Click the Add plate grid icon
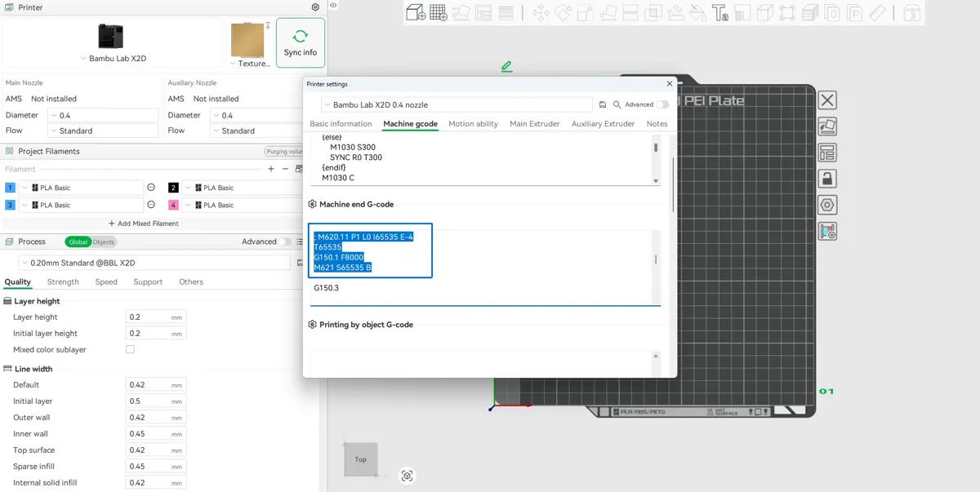Screen dimensions: 980x492 pyautogui.click(x=439, y=12)
